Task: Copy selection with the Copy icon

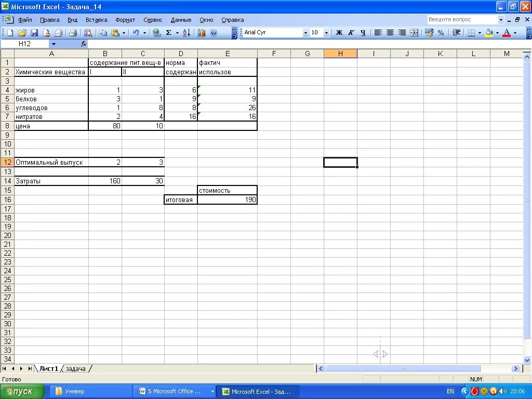Action: point(103,33)
